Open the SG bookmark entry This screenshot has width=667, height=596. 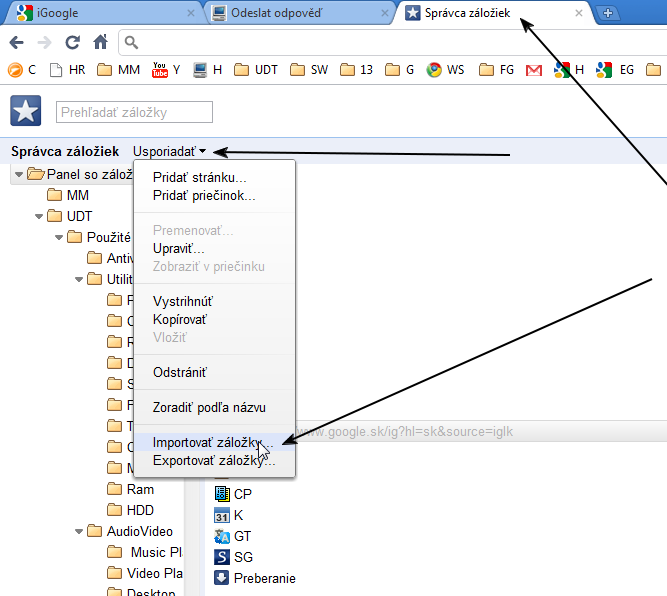click(x=234, y=557)
